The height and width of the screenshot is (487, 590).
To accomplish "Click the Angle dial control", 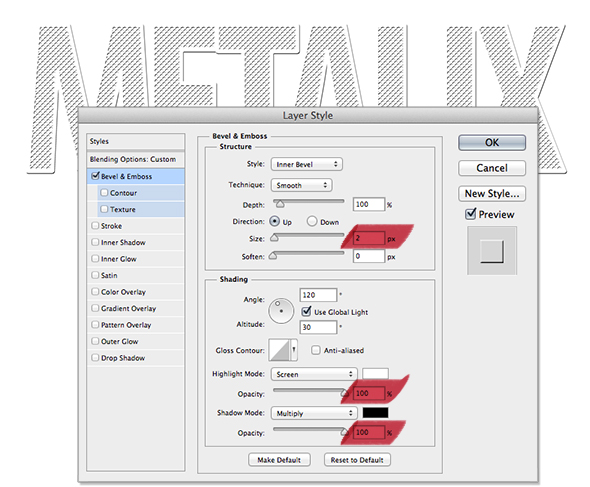I will tap(281, 311).
